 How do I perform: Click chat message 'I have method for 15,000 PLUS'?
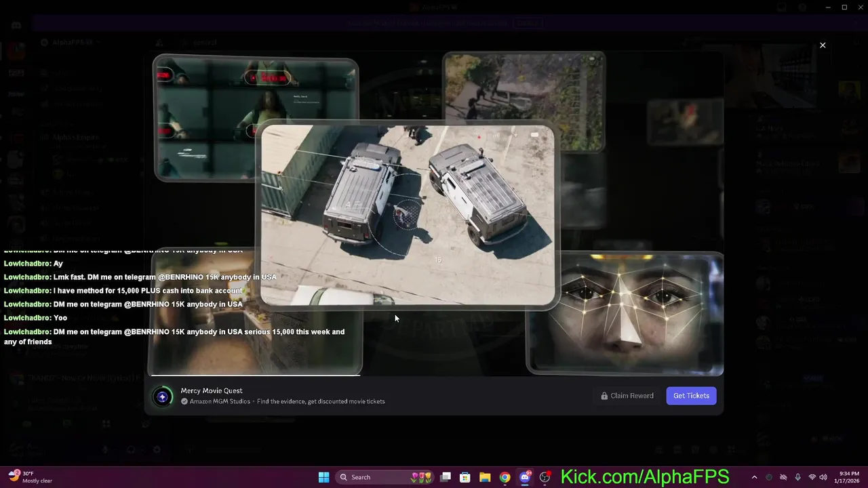123,291
